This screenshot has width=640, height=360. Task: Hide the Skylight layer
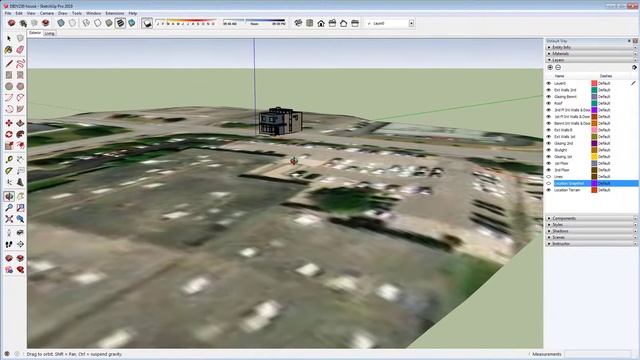[x=549, y=150]
